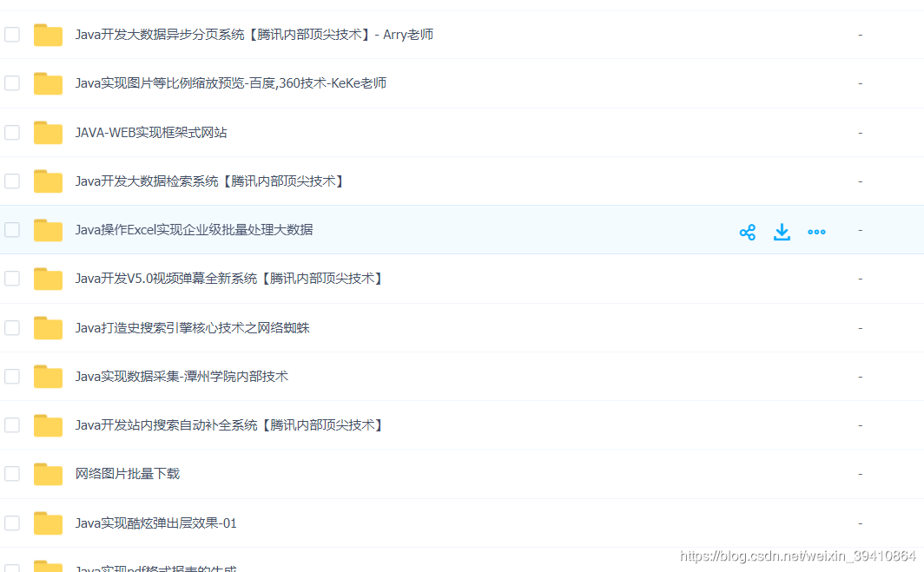Open folder name Java操作Excel实现企业级批量处理大数据
Viewport: 924px width, 572px height.
click(x=194, y=230)
